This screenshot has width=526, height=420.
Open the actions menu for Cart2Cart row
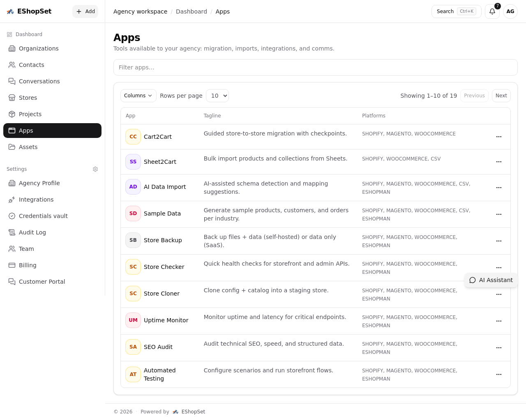(499, 137)
